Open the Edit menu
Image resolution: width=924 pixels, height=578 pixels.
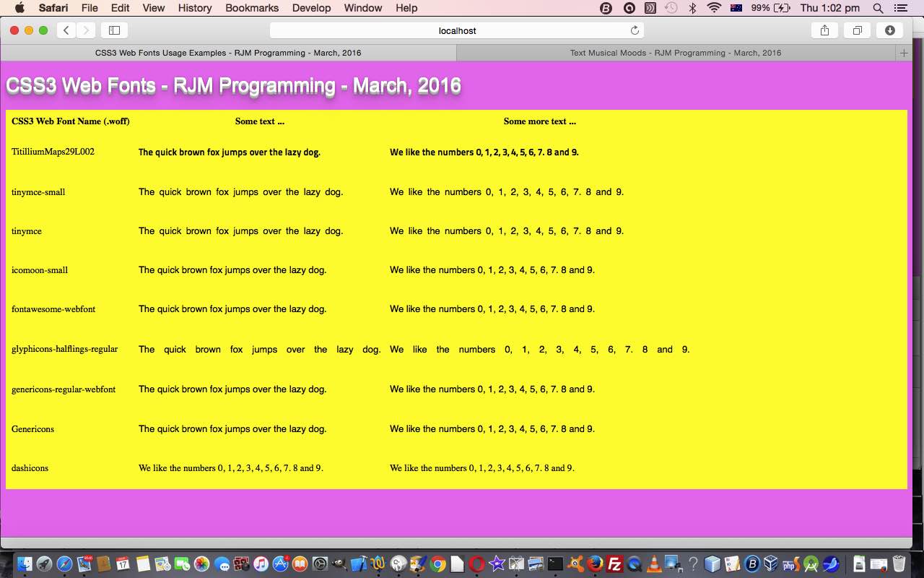point(120,8)
